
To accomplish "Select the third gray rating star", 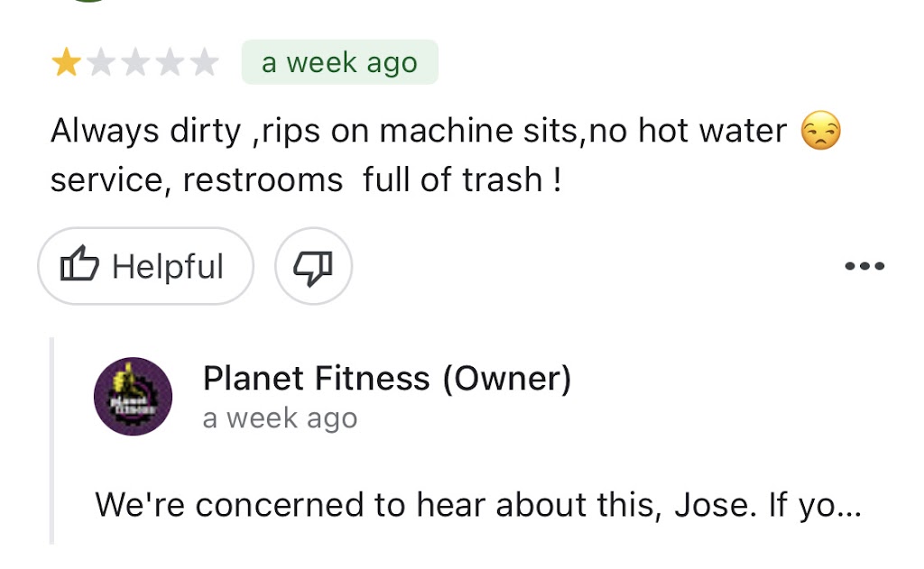I will 135,63.
